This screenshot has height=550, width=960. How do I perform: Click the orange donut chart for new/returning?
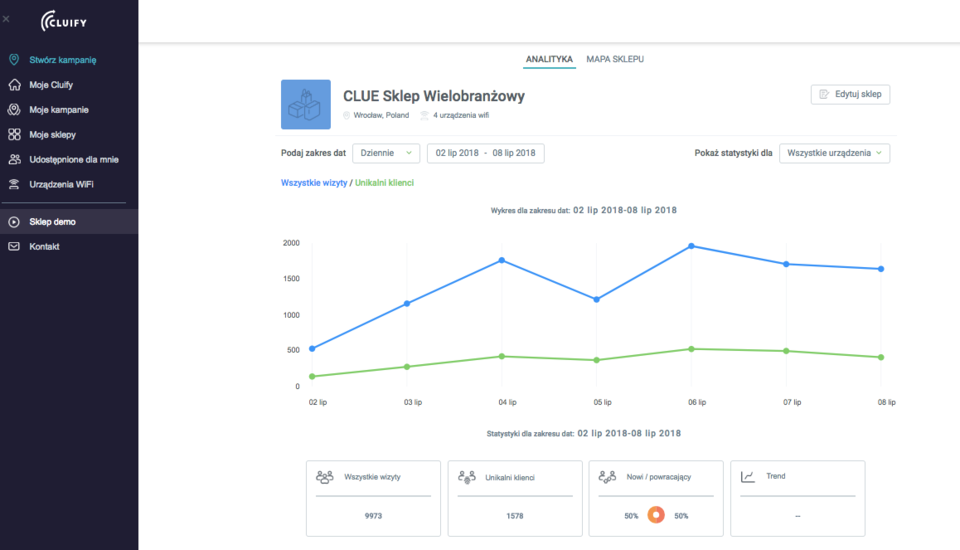[x=656, y=515]
